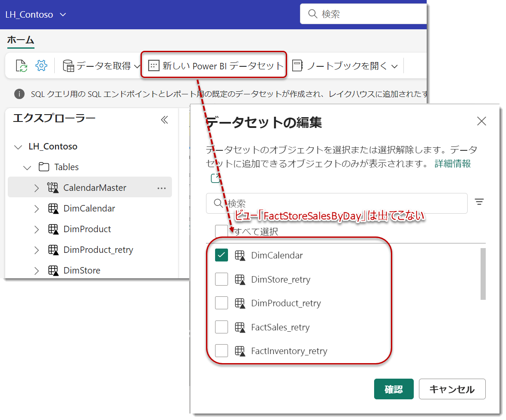Screen dimensions: 506x420
Task: Click the Tables folder icon
Action: click(44, 167)
